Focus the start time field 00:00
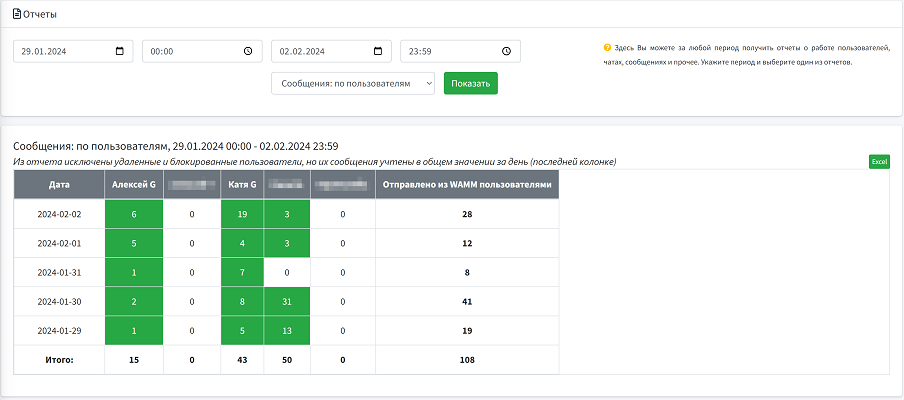Screen dimensions: 904x400 click(202, 51)
